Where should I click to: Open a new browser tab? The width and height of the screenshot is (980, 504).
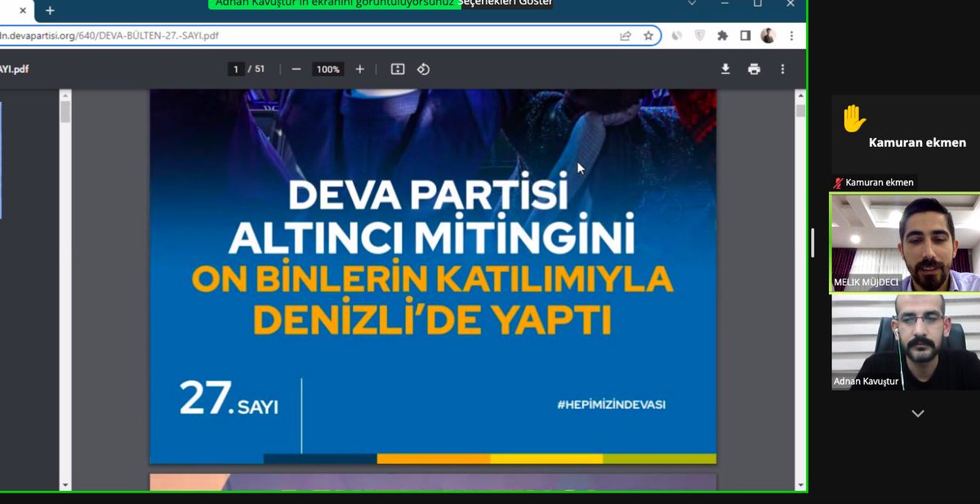click(50, 11)
